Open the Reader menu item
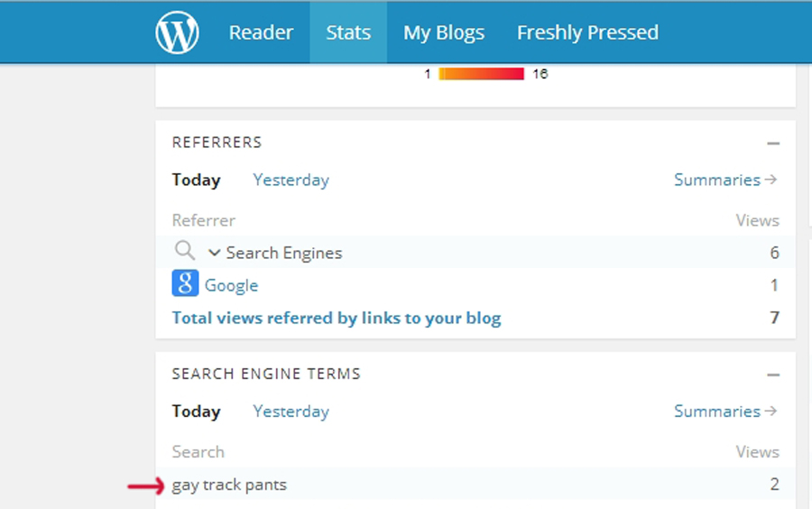Screen dimensions: 812x509 click(261, 32)
